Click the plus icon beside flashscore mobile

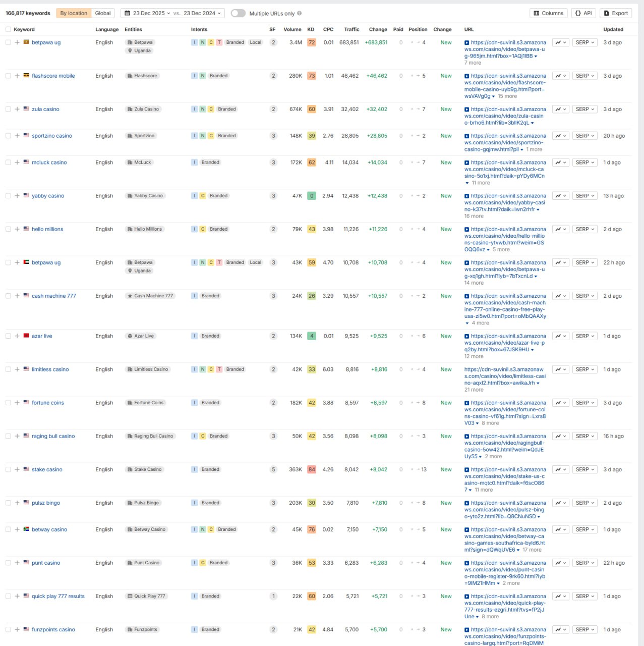[x=17, y=76]
